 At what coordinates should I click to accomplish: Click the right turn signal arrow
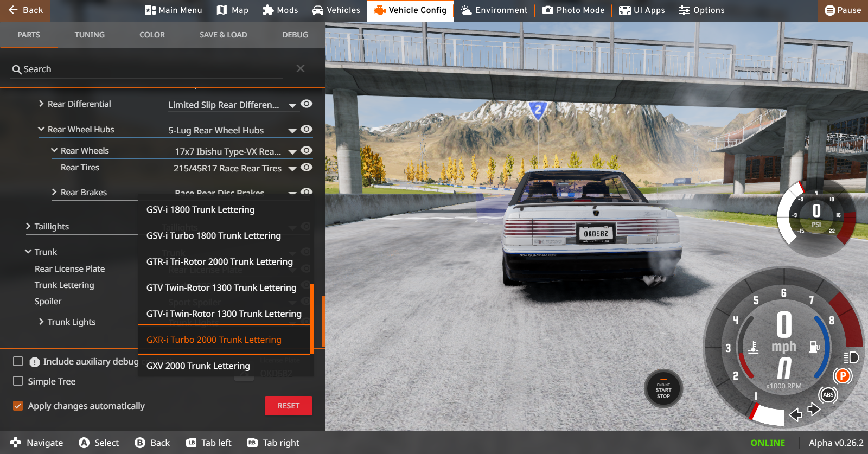coord(813,409)
